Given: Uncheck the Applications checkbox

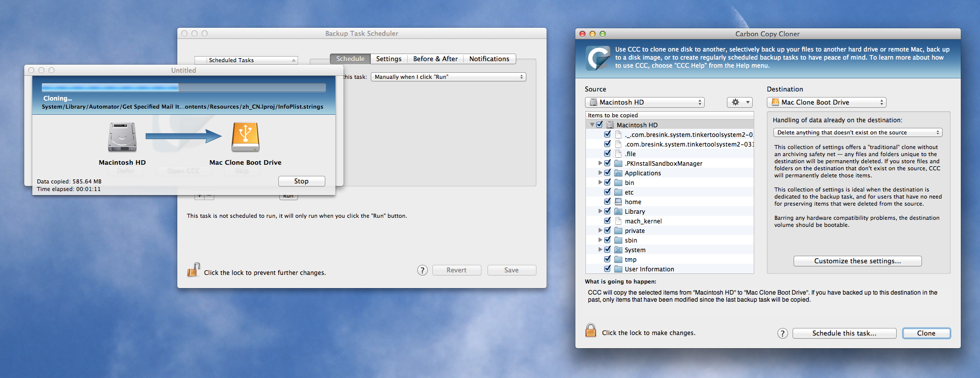Looking at the screenshot, I should [x=608, y=173].
